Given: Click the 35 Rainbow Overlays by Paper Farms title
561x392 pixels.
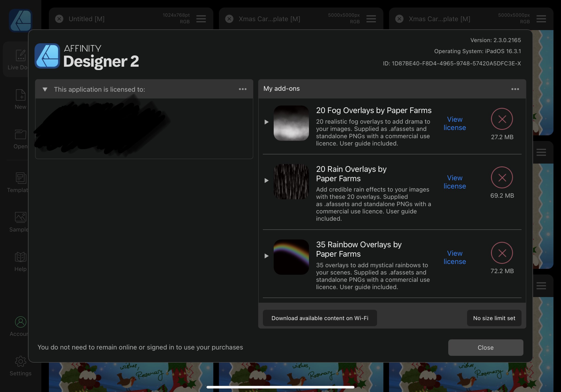Looking at the screenshot, I should point(359,249).
